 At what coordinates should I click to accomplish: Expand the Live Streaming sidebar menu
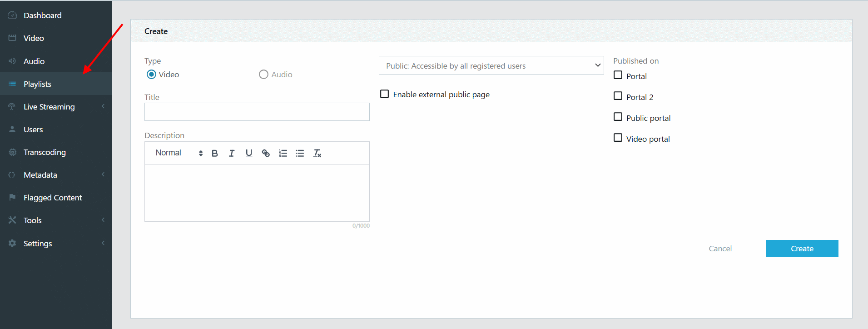coord(56,107)
